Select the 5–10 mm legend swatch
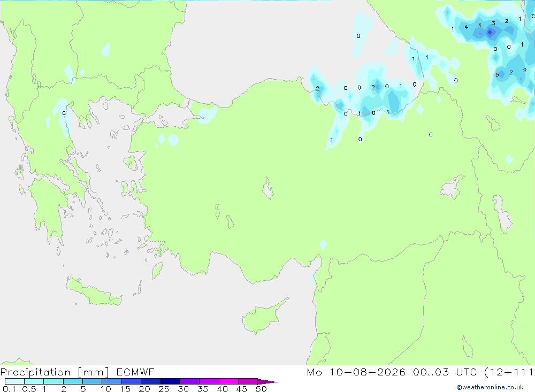 pyautogui.click(x=92, y=381)
